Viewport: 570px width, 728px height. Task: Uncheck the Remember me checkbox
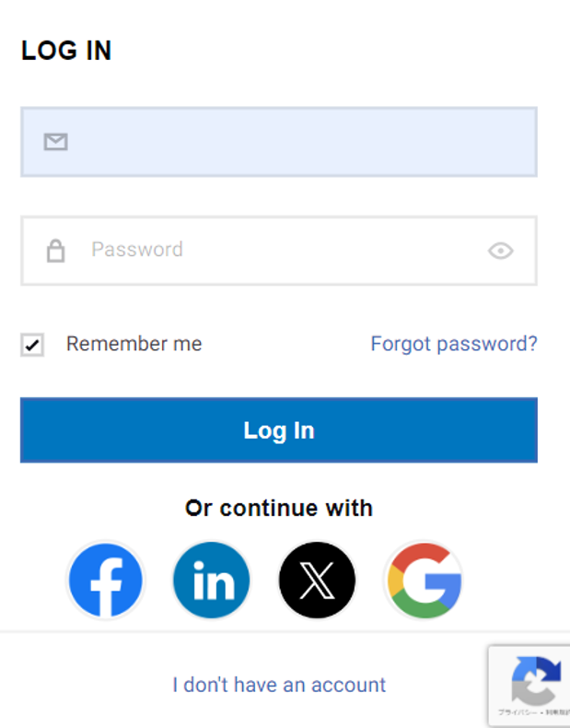32,346
